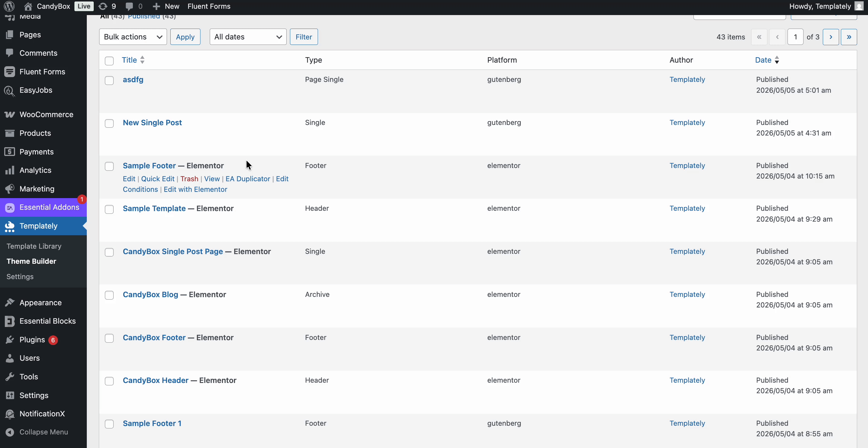Click EA Duplicator link
This screenshot has height=448, width=868.
click(x=248, y=179)
